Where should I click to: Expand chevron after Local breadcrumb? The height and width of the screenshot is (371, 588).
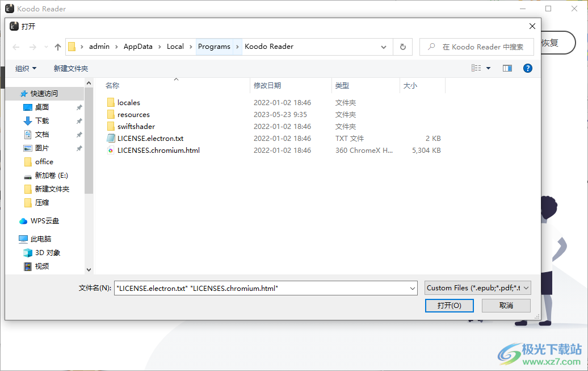pyautogui.click(x=191, y=47)
